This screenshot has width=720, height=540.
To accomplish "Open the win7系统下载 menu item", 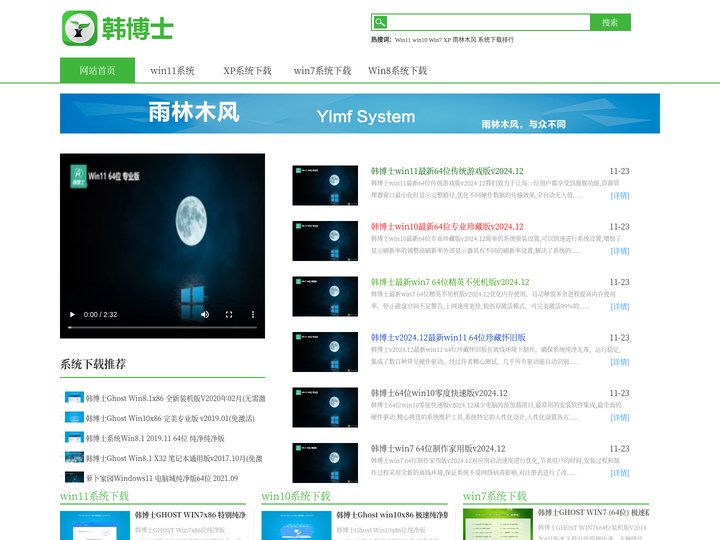I will coord(322,71).
